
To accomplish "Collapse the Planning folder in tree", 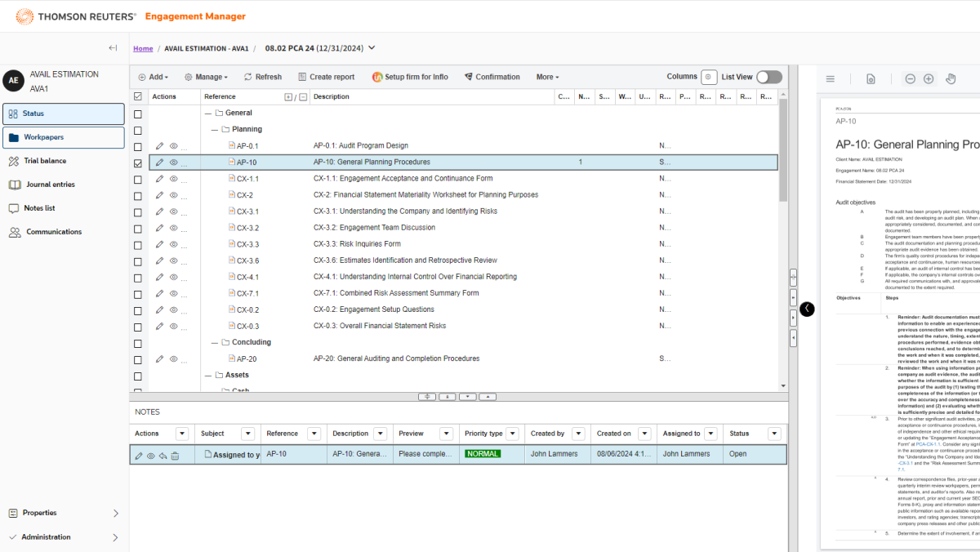I will 215,129.
